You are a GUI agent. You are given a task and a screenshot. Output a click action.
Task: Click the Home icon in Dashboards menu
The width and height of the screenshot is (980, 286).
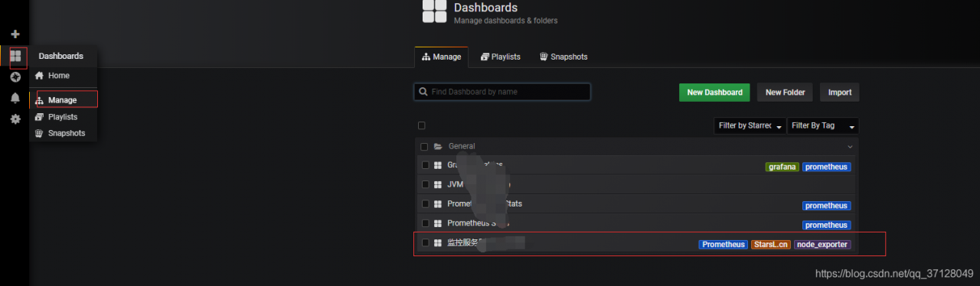tap(39, 76)
